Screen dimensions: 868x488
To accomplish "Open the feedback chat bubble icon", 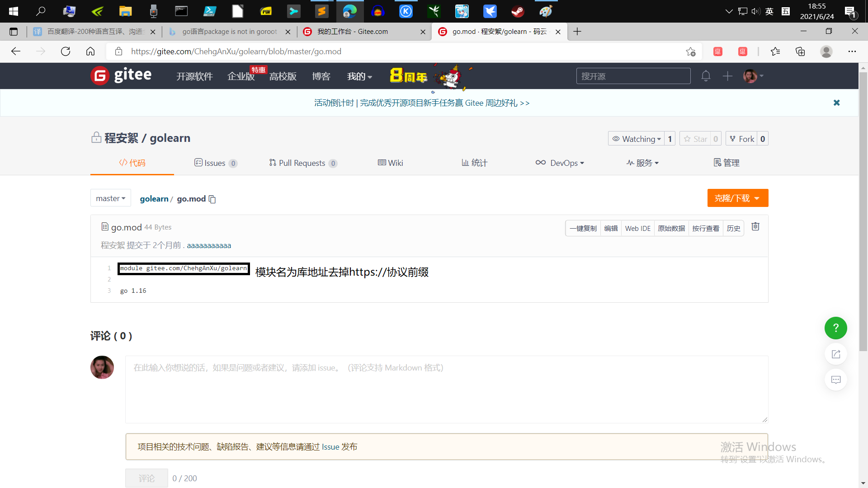I will coord(835,380).
